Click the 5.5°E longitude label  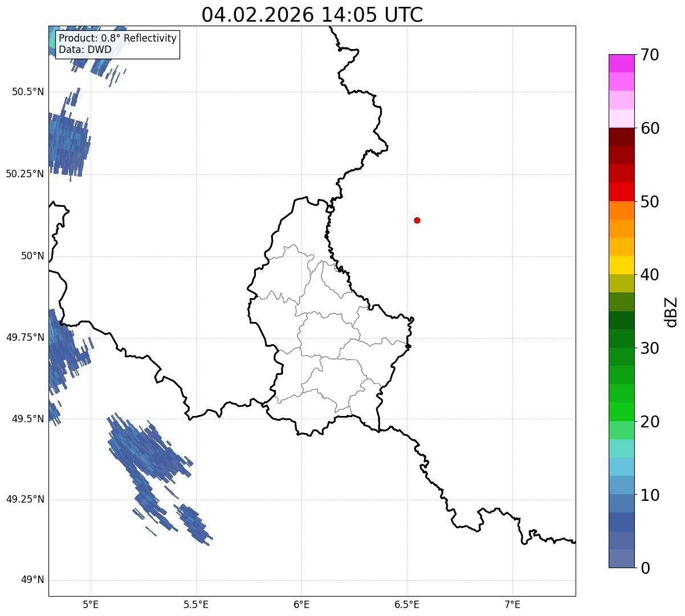tap(196, 605)
